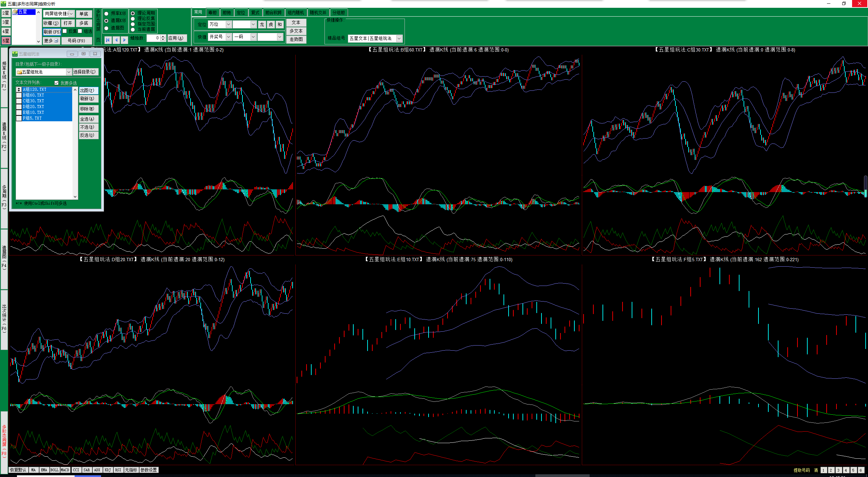Click the MACD indicator button
The height and width of the screenshot is (477, 868).
pyautogui.click(x=65, y=470)
